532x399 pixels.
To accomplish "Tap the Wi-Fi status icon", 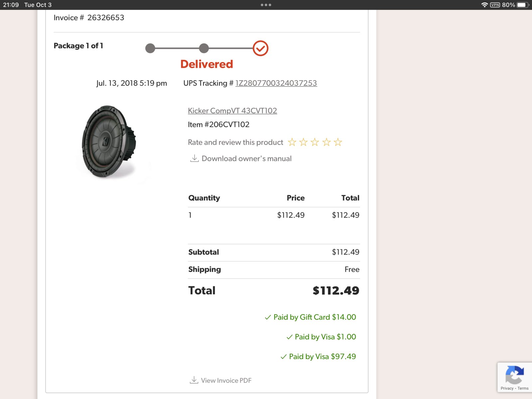I will click(x=484, y=5).
